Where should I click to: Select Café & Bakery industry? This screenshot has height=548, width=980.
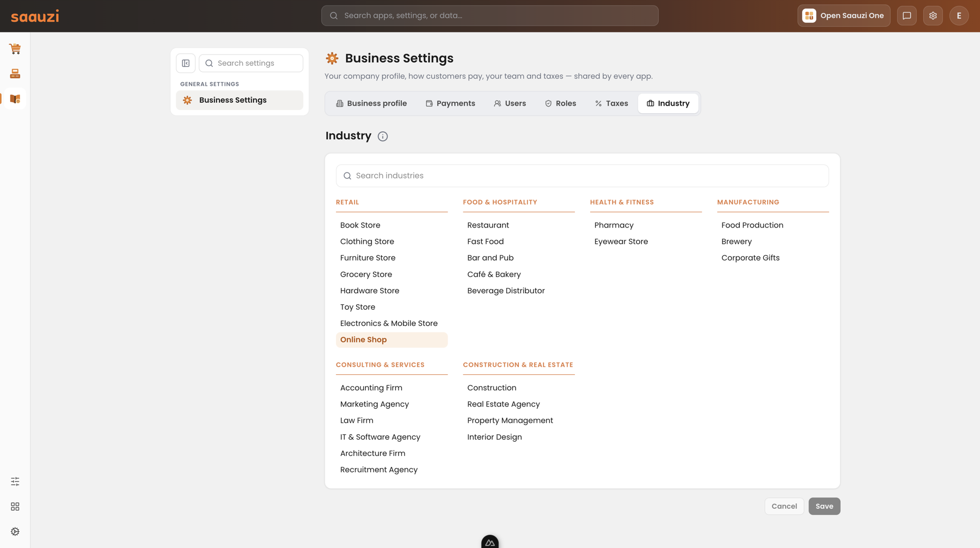pyautogui.click(x=519, y=274)
